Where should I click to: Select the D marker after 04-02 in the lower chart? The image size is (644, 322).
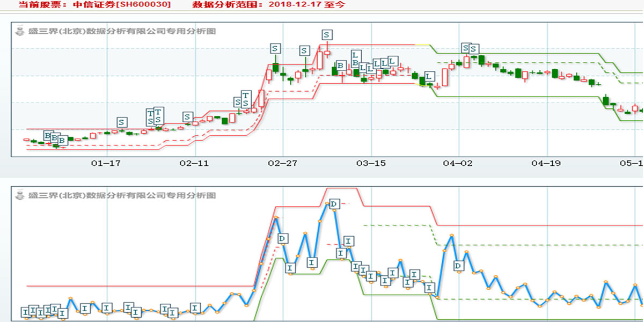point(458,266)
